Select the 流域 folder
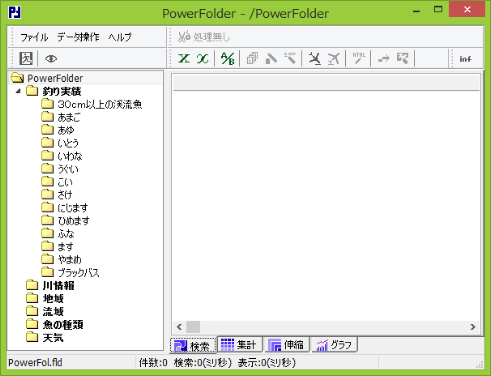 (53, 312)
